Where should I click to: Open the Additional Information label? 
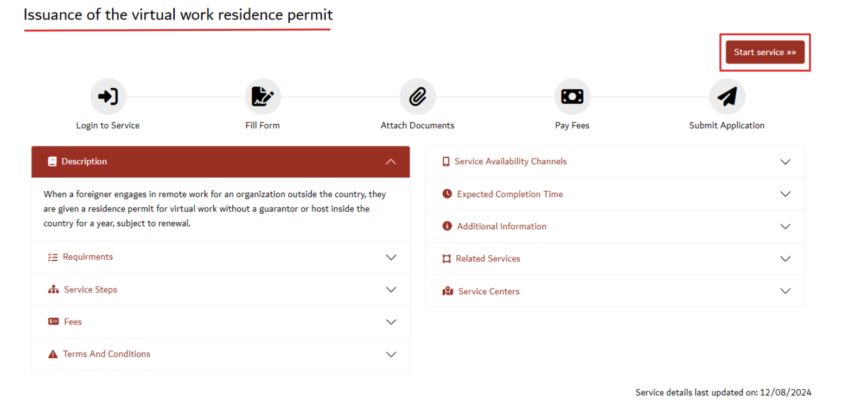pyautogui.click(x=502, y=226)
